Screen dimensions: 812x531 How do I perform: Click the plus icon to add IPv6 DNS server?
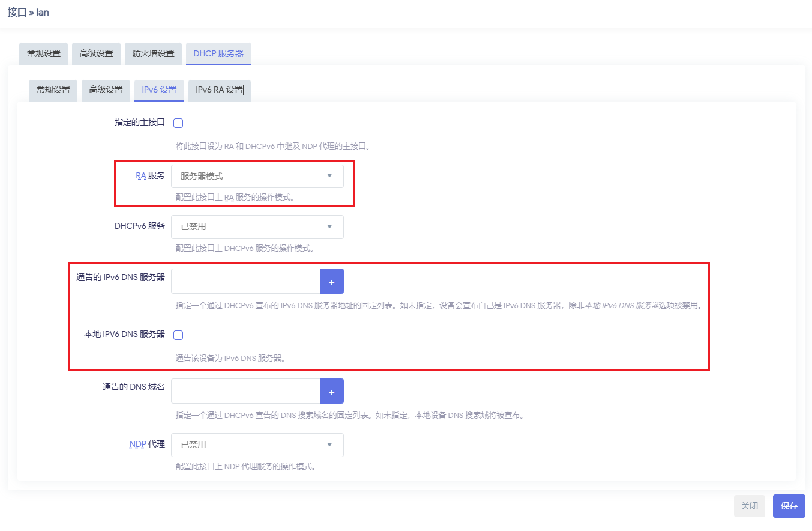(331, 281)
